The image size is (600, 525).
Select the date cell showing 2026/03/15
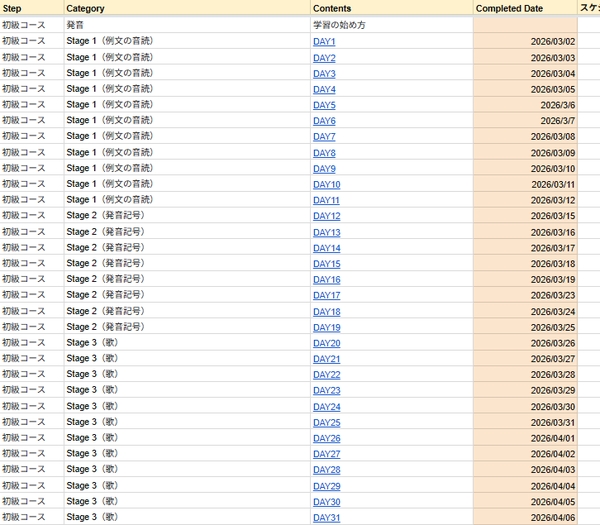[x=525, y=216]
